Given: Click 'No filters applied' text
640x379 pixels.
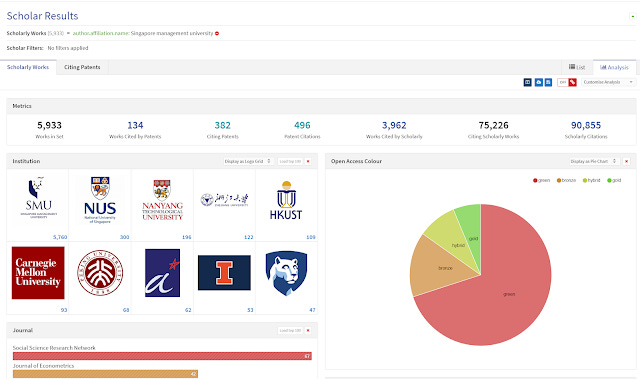Looking at the screenshot, I should [68, 48].
